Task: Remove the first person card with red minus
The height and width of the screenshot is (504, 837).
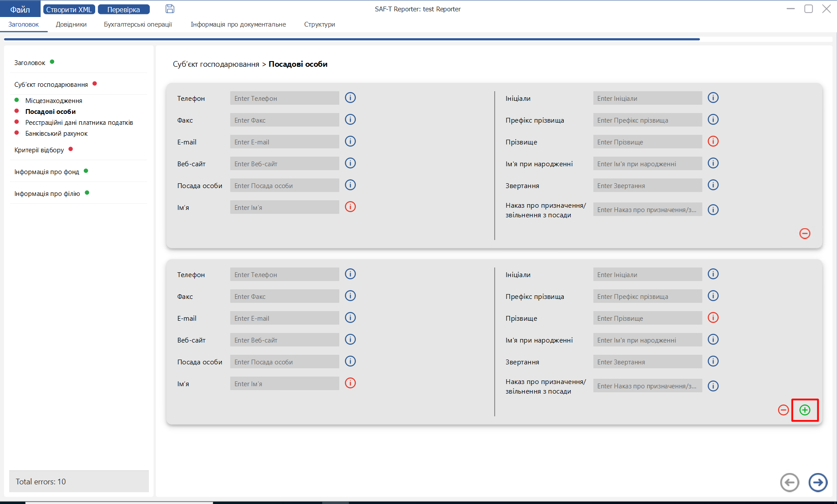Action: pyautogui.click(x=805, y=233)
